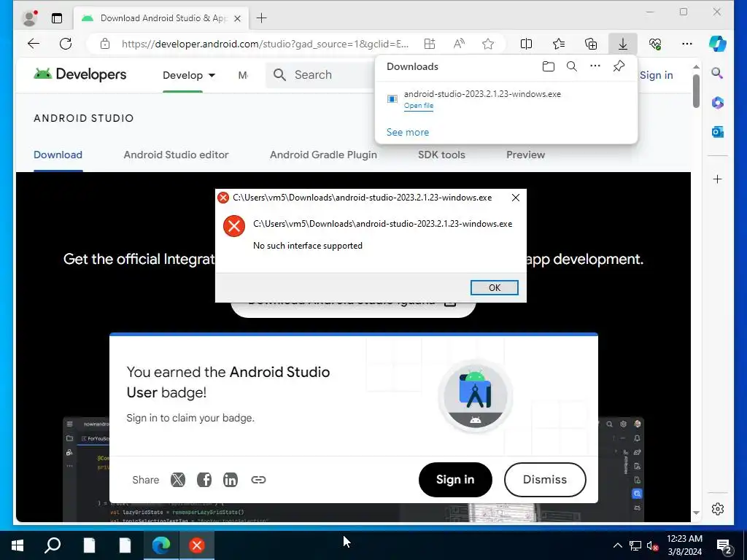Click the browser address bar URL

click(x=265, y=44)
